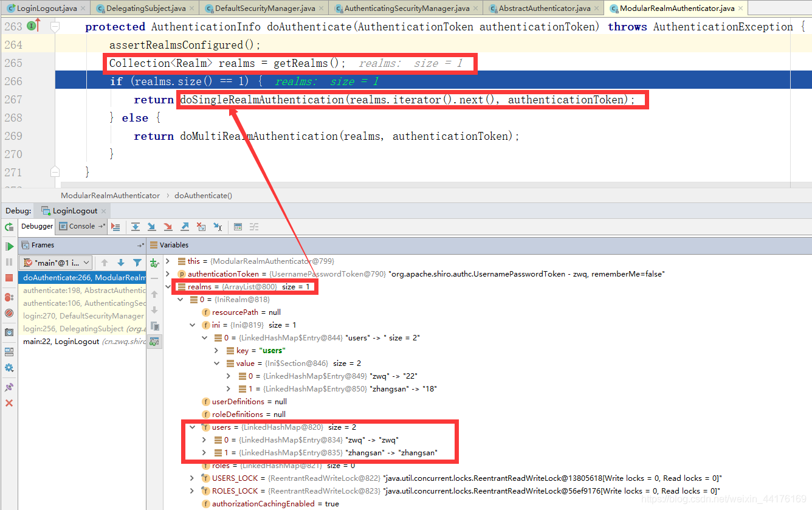This screenshot has width=812, height=510.
Task: Click the Step Out icon
Action: 185,227
